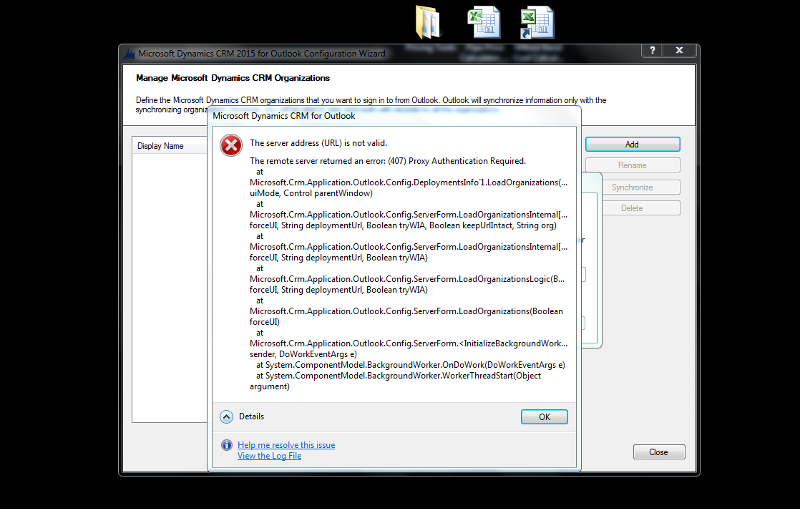Select 'The server address (URL) is not valid.' text

(318, 143)
